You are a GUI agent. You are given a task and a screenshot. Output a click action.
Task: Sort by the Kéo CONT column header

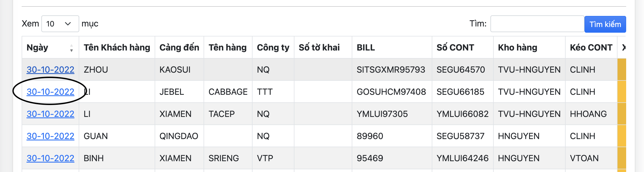point(591,48)
